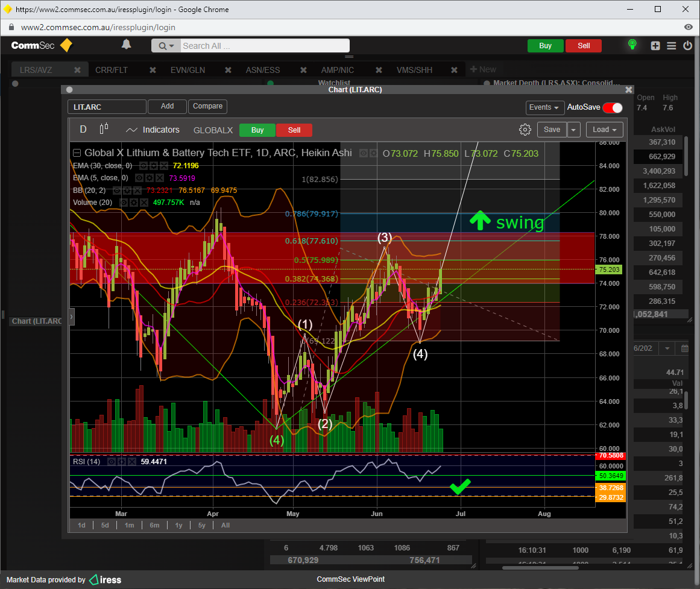The width and height of the screenshot is (700, 589).
Task: Open the Indicators menu
Action: (153, 130)
